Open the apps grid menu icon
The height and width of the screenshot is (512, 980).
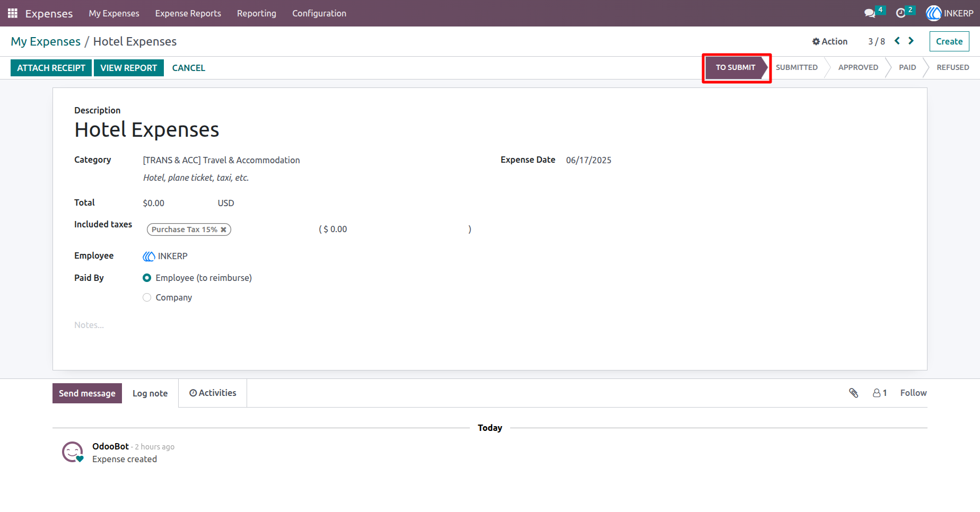click(13, 13)
